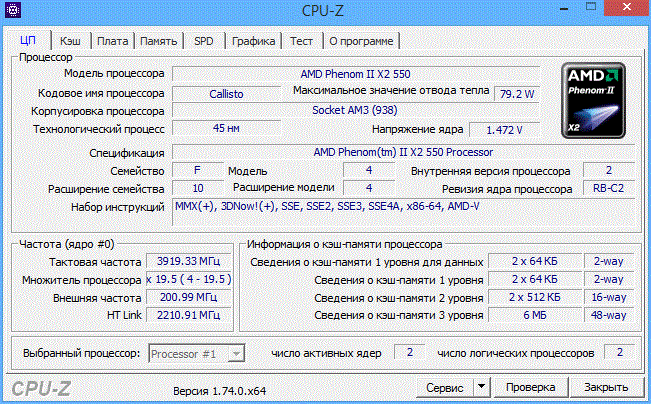Click the Внутренняя версия процессора value 2
The height and width of the screenshot is (404, 651).
[x=609, y=170]
